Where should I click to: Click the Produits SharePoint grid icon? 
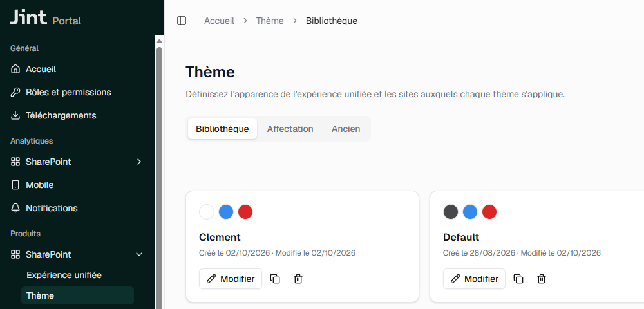point(15,254)
